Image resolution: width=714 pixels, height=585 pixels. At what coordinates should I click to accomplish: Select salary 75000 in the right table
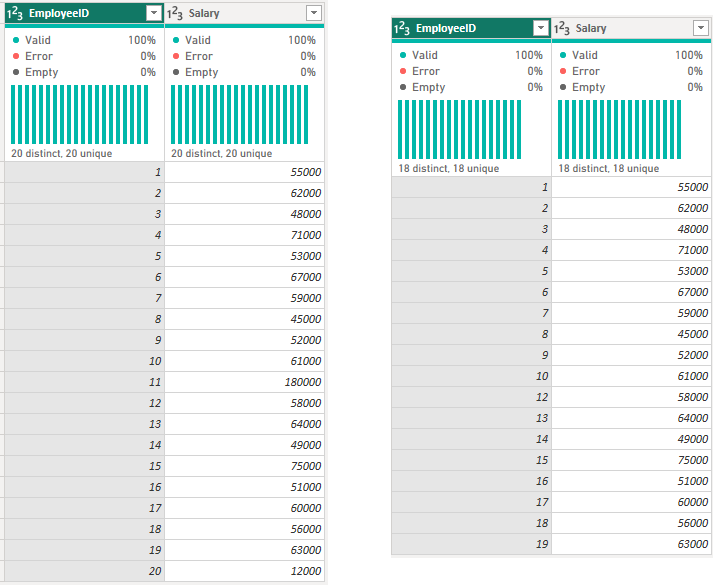[x=631, y=460]
